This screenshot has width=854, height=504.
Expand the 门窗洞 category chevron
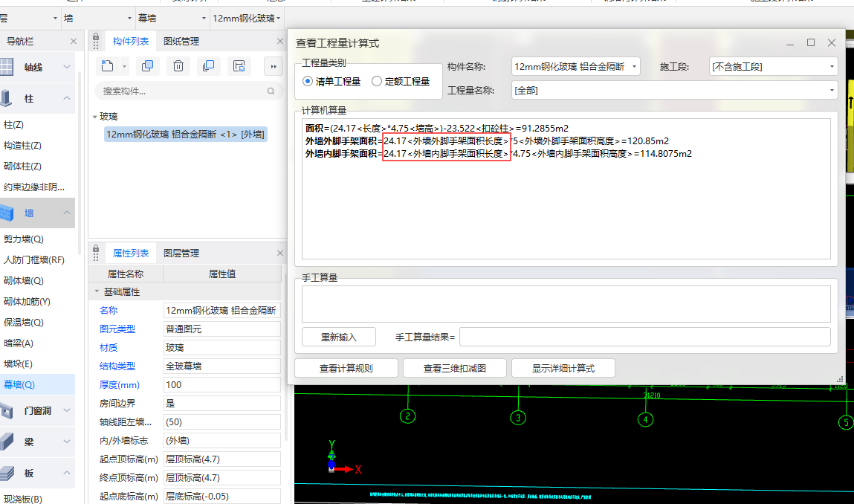(66, 410)
